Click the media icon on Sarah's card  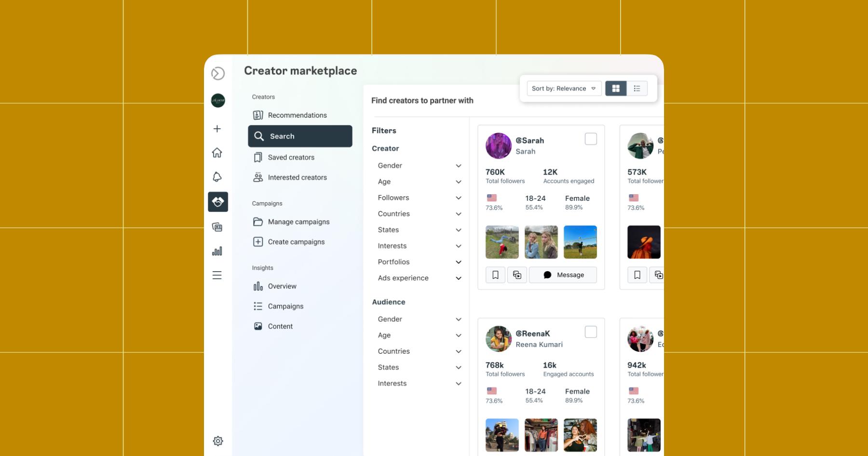pos(517,275)
